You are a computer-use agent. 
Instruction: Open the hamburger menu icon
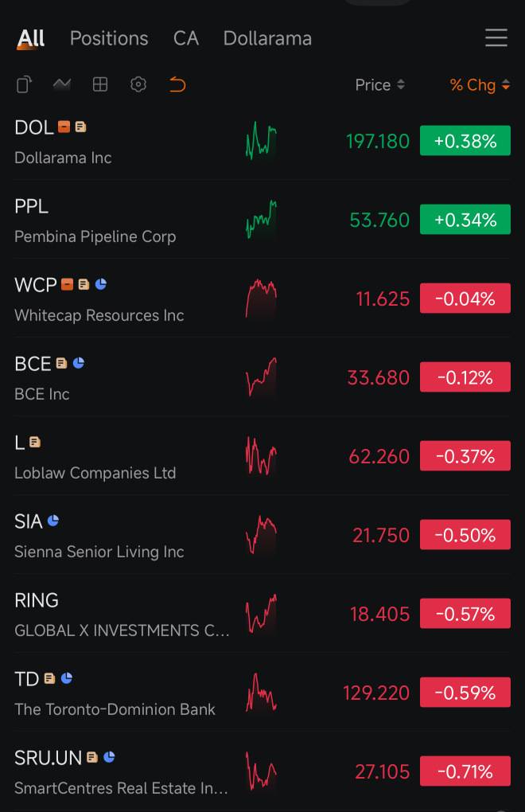pos(496,38)
